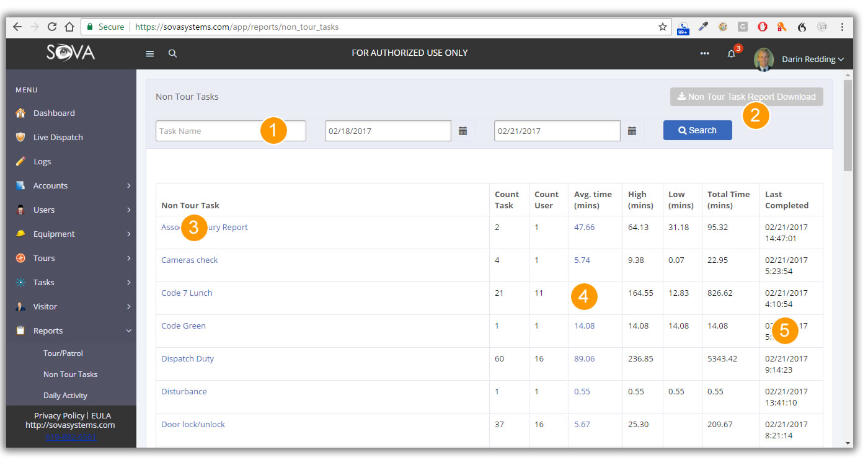868x465 pixels.
Task: Open the calendar picker for 02/18/2017 start date
Action: [x=463, y=131]
